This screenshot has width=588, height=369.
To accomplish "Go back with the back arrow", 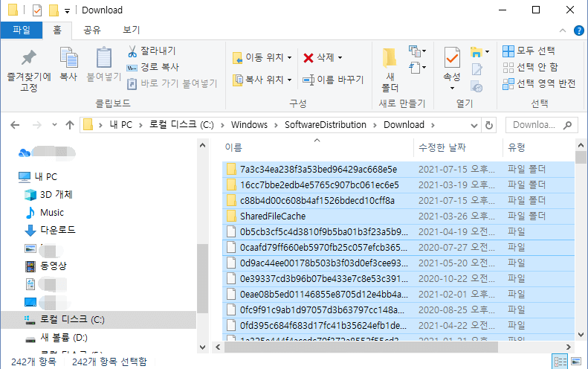I will [15, 125].
